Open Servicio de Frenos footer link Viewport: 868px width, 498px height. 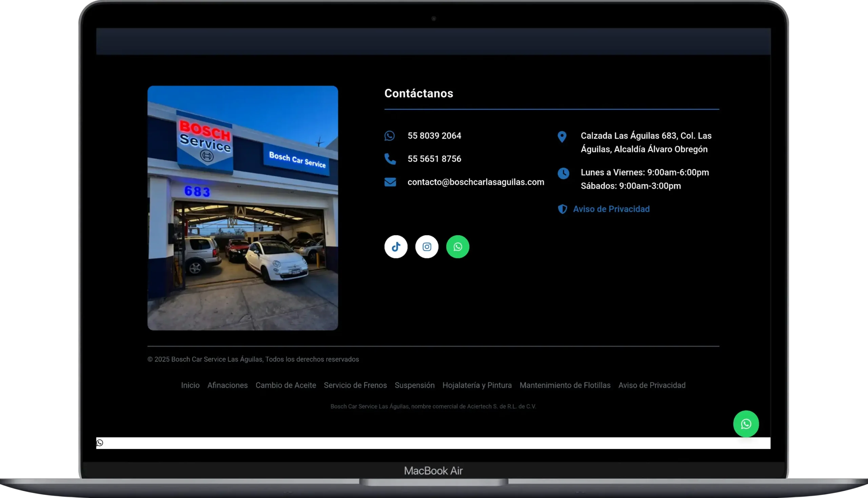pos(355,385)
